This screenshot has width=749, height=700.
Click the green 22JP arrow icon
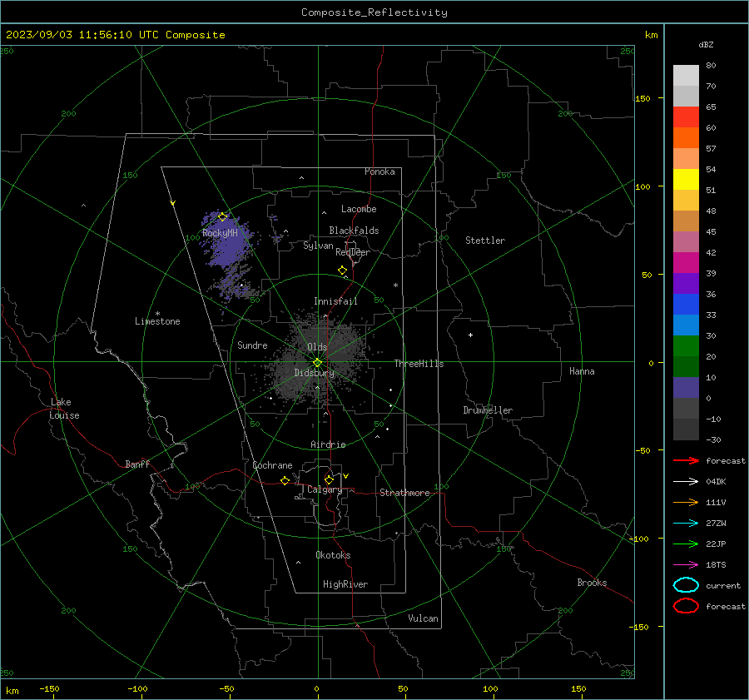(x=686, y=544)
